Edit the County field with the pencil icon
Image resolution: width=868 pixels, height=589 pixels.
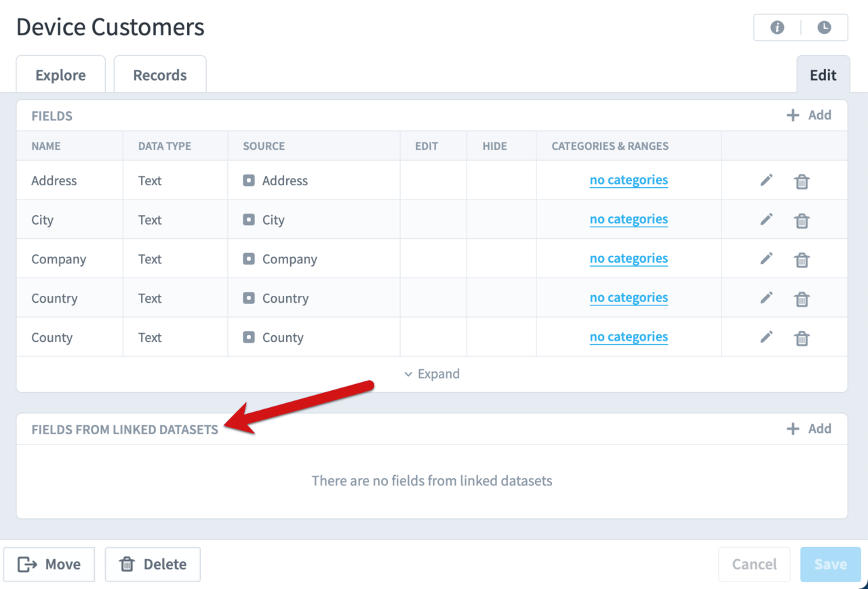pyautogui.click(x=767, y=337)
